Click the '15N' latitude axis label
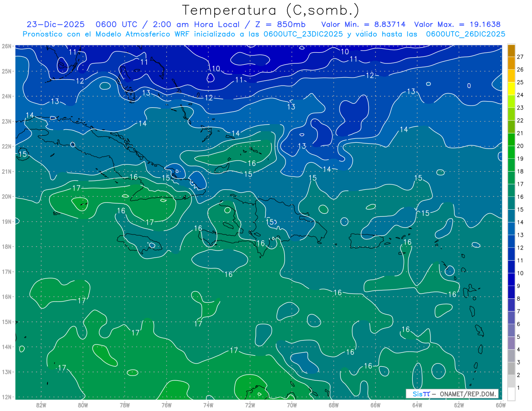Viewport: 532px width, 411px height. pos(7,321)
